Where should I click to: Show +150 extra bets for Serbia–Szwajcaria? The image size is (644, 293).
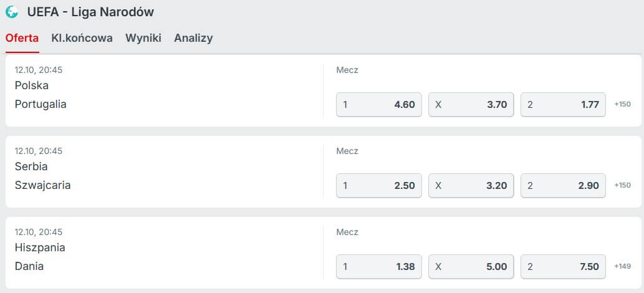pyautogui.click(x=622, y=185)
